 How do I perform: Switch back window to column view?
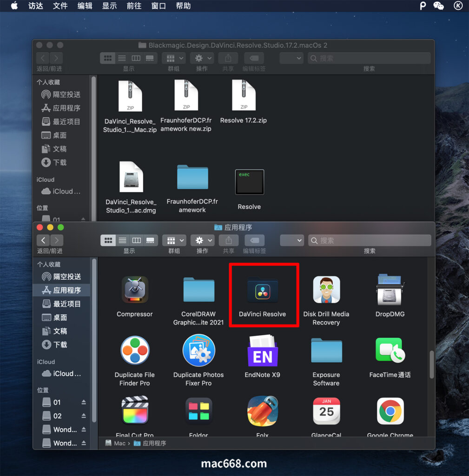click(136, 58)
